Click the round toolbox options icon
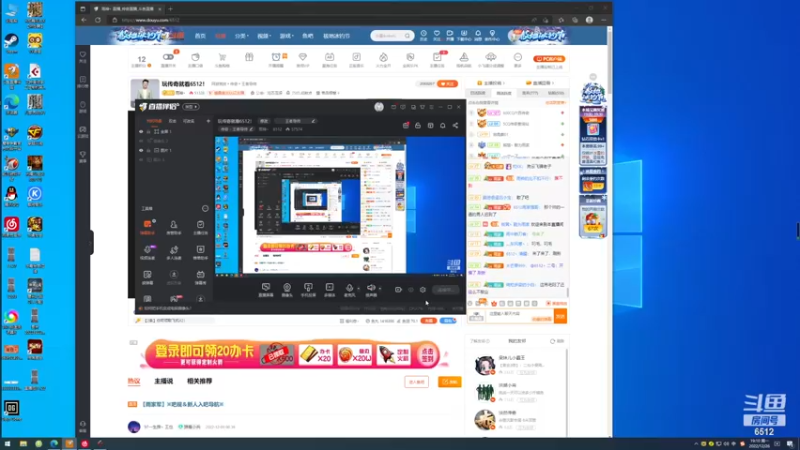800x450 pixels. pos(205,208)
